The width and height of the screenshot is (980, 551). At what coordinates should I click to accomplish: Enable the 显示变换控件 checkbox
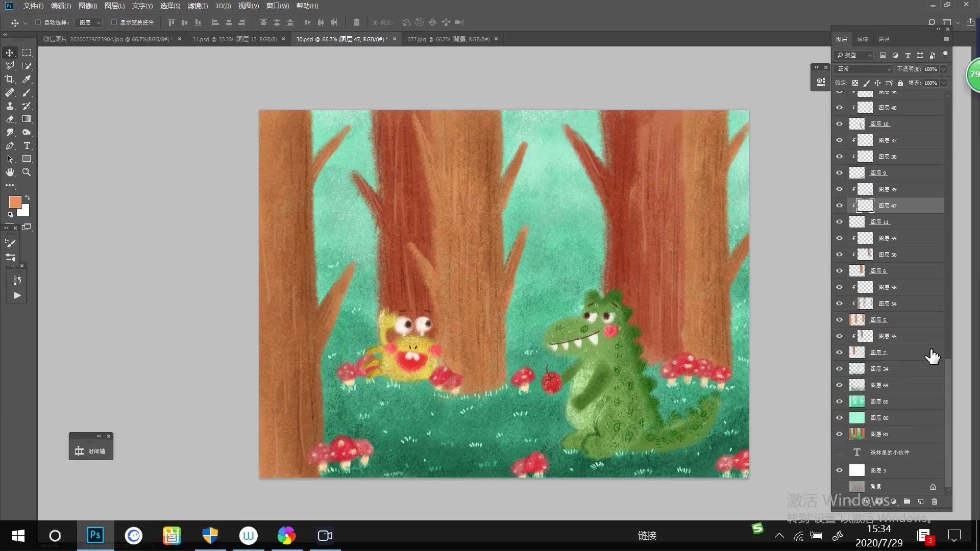click(x=114, y=22)
